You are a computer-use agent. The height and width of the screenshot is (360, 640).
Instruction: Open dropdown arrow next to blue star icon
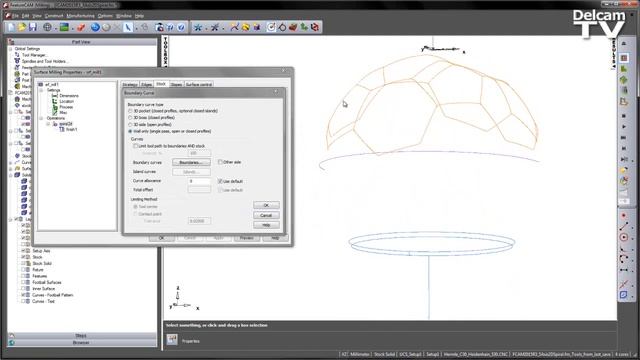tap(206, 28)
